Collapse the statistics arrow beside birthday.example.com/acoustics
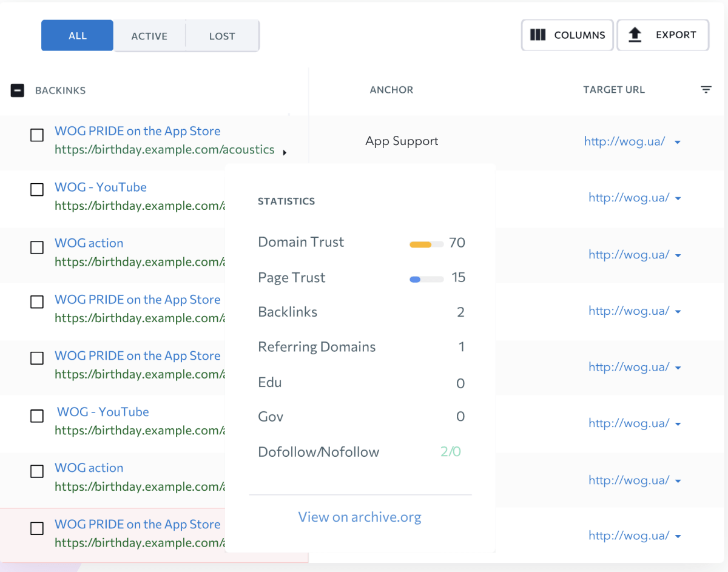Screen dimensions: 728x572 tap(285, 153)
